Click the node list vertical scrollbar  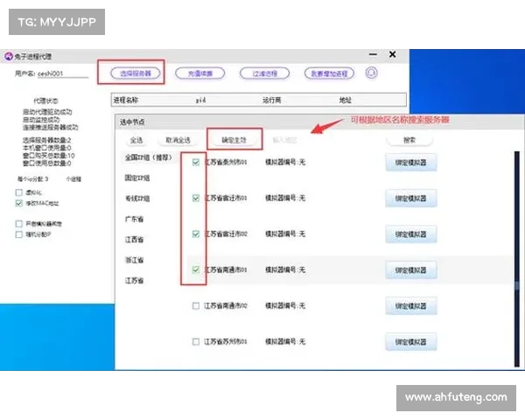pyautogui.click(x=516, y=259)
